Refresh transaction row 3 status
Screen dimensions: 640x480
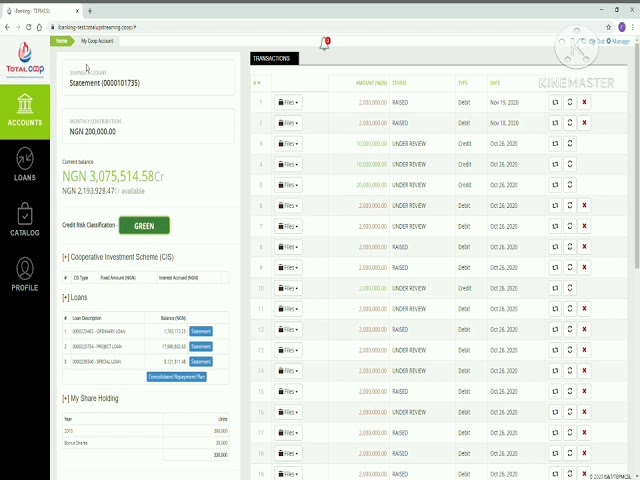pos(570,144)
